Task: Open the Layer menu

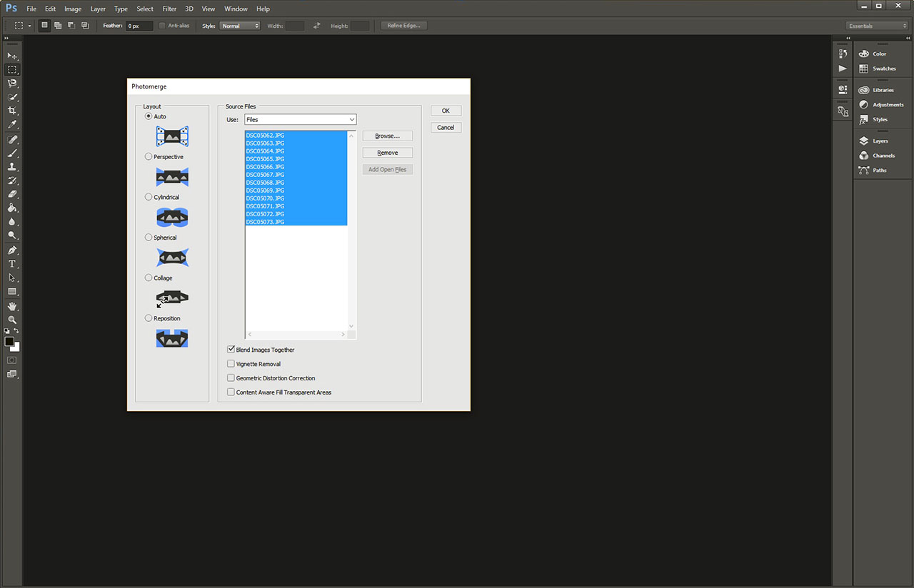Action: pyautogui.click(x=98, y=9)
